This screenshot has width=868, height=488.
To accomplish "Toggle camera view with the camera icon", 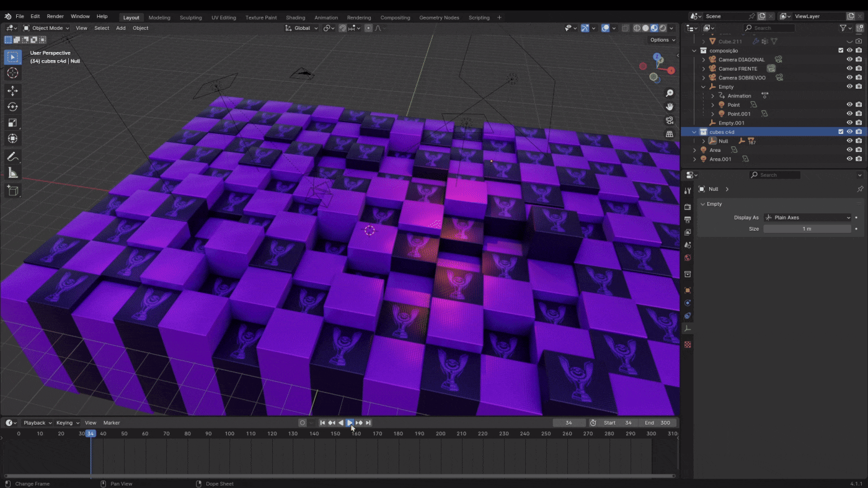I will (670, 120).
